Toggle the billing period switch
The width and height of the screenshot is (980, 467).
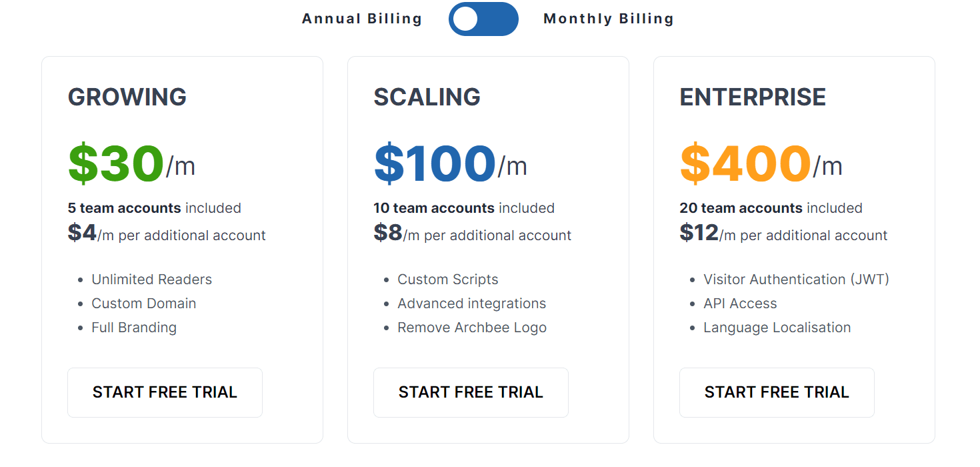click(483, 19)
